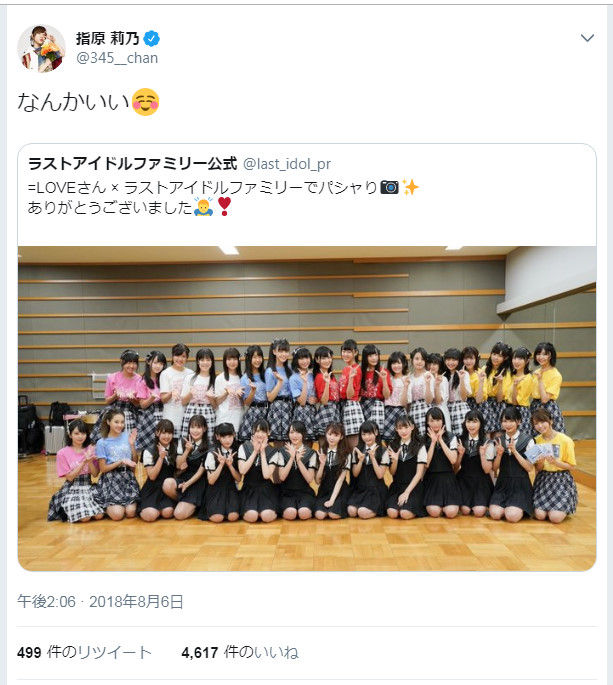View the 499 件のリツイート list
This screenshot has height=685, width=613.
click(x=84, y=653)
